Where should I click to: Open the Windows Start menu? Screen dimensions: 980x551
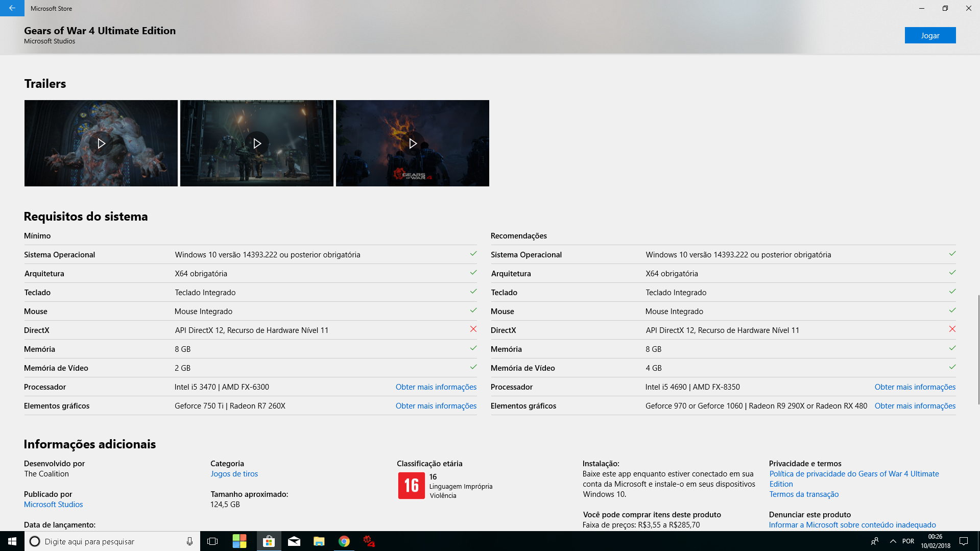(12, 541)
